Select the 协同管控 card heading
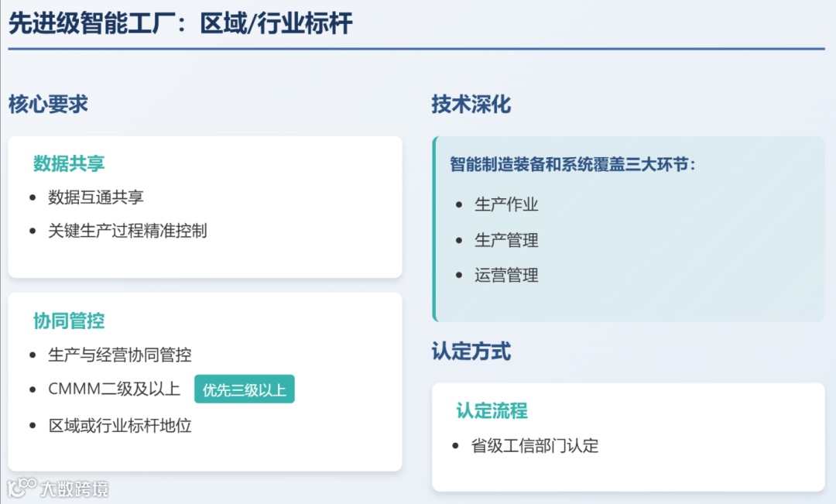 [x=69, y=321]
